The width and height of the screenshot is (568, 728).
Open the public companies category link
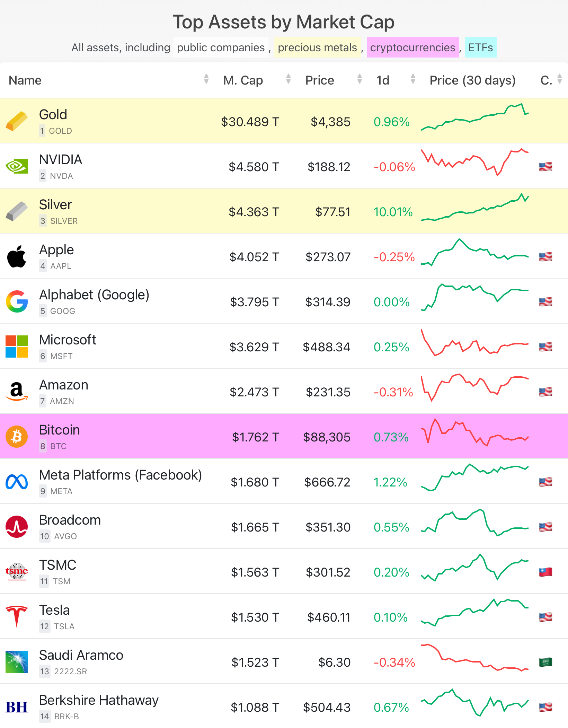221,47
